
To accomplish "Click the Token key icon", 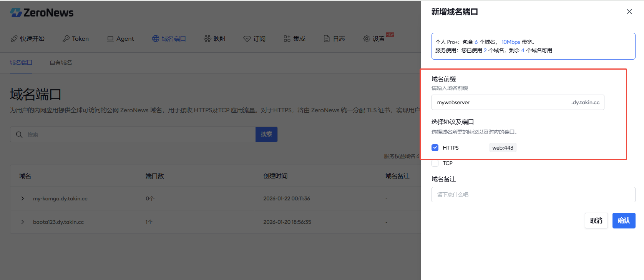I will click(66, 38).
